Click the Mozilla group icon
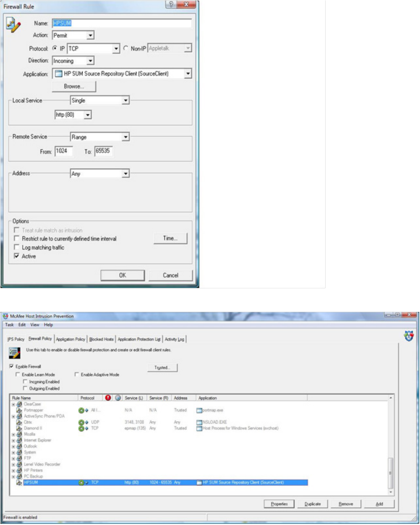The height and width of the screenshot is (525, 420). point(19,434)
